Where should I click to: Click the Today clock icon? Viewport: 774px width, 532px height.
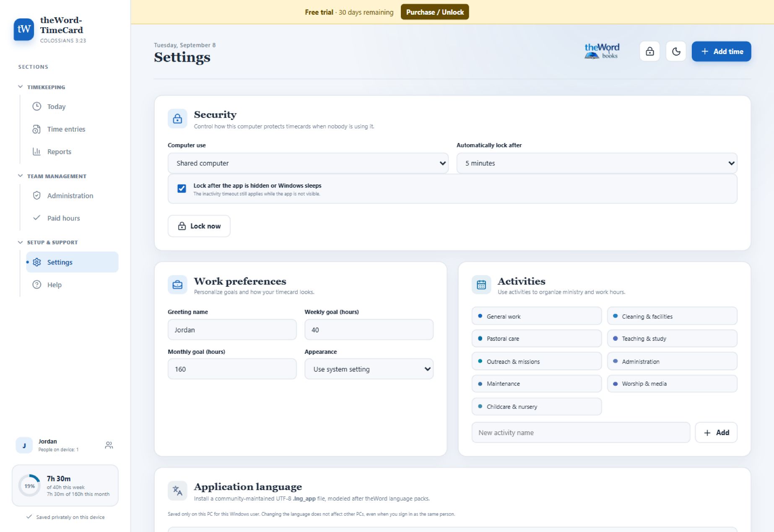tap(37, 106)
